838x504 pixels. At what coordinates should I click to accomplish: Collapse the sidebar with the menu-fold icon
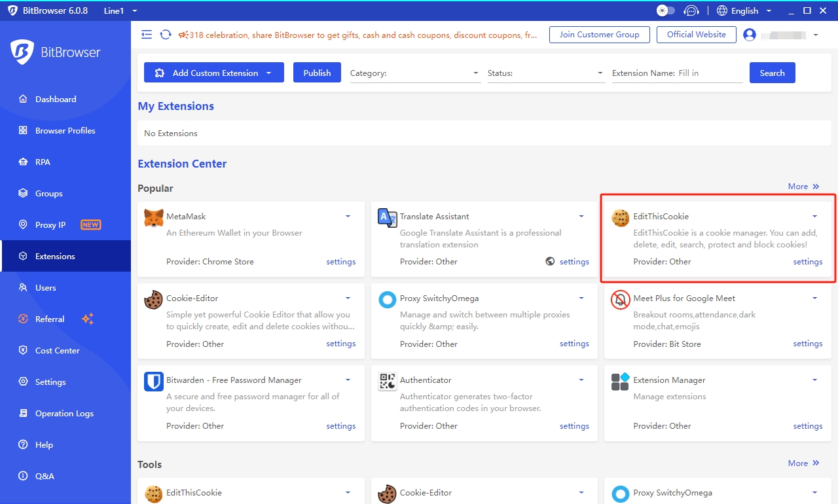tap(147, 35)
